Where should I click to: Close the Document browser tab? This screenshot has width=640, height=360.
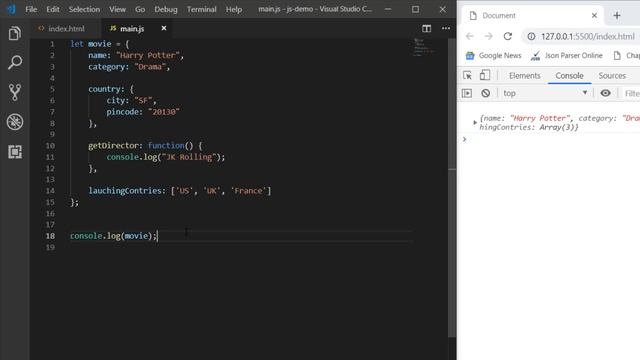pos(594,16)
